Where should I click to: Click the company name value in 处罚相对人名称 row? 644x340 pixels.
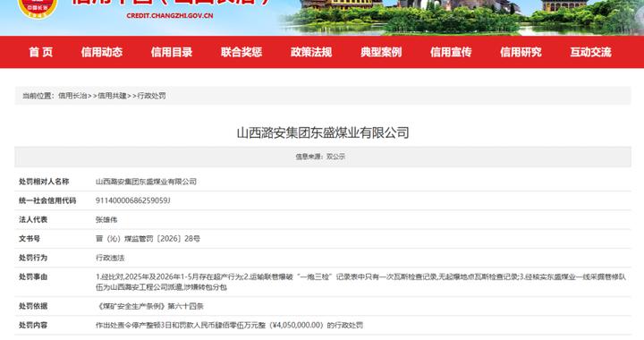click(x=146, y=182)
